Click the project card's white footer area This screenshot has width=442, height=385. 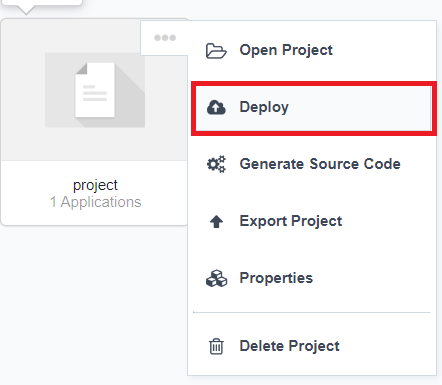click(95, 193)
